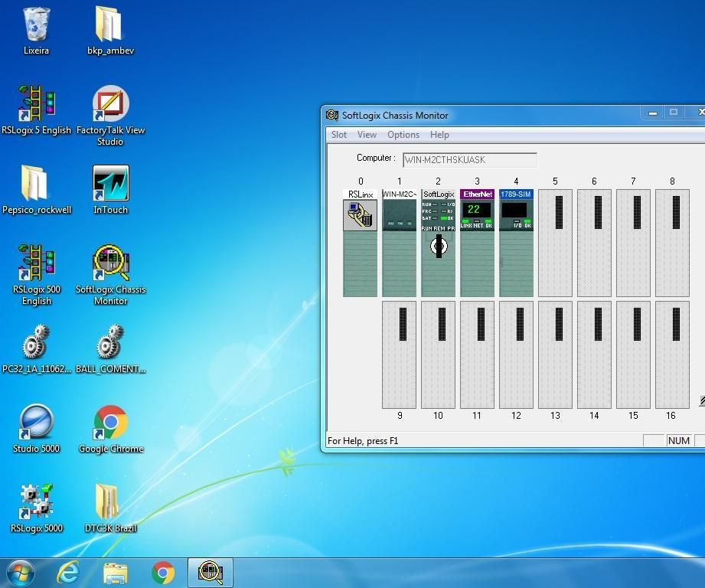Open the Lixeira recycle bin icon

tap(36, 31)
